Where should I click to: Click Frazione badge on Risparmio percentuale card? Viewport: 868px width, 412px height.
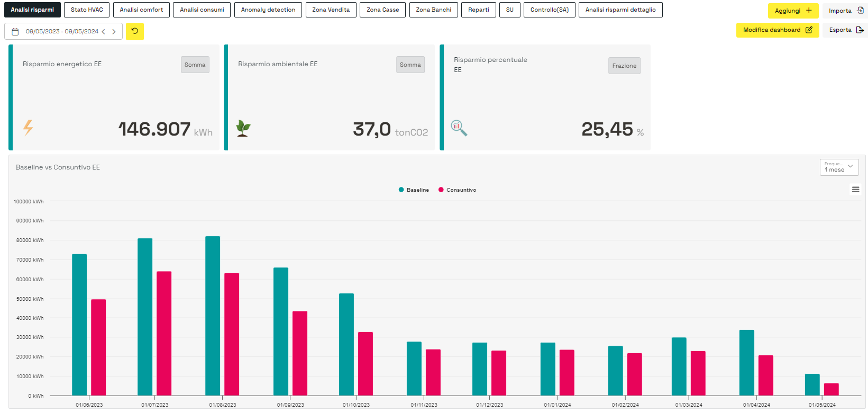click(624, 66)
